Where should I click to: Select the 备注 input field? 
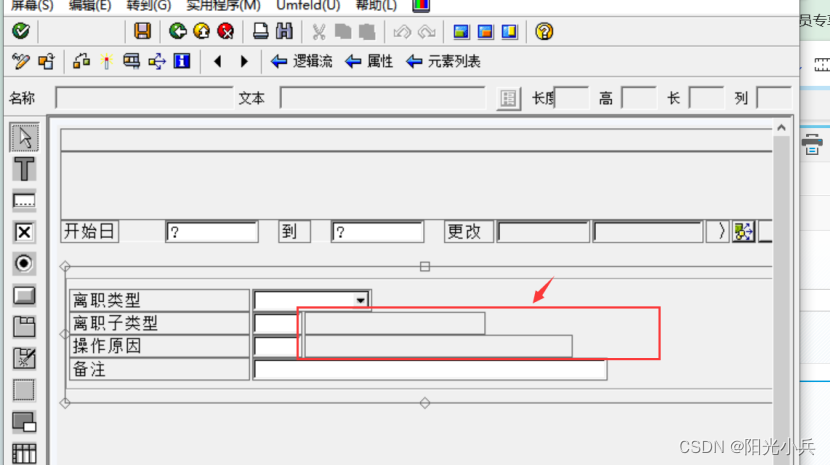430,370
